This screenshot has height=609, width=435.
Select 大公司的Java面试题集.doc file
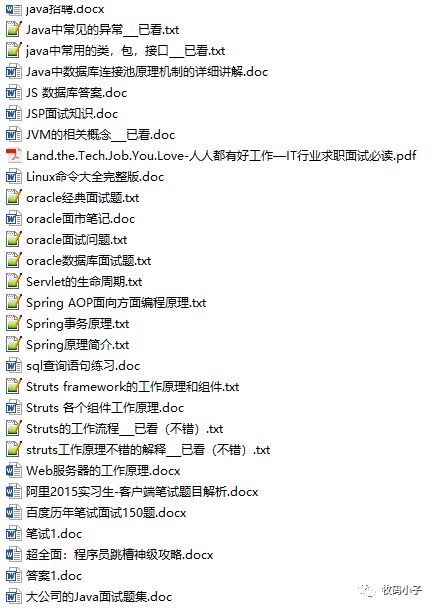pyautogui.click(x=99, y=597)
